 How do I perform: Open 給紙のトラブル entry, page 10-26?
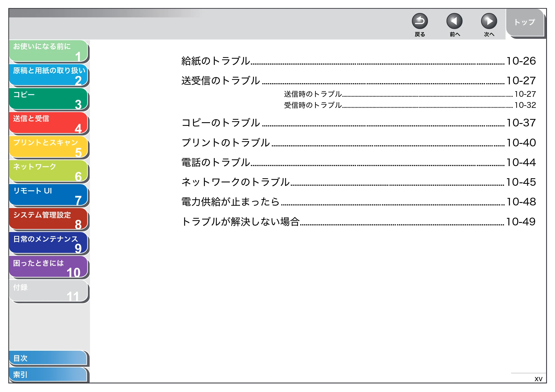pos(359,61)
